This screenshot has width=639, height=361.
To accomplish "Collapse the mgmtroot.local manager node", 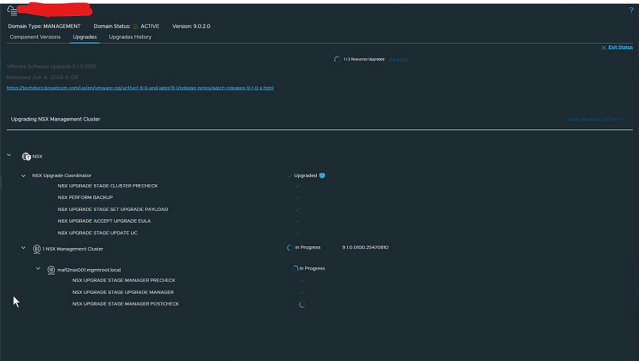I will (x=38, y=269).
